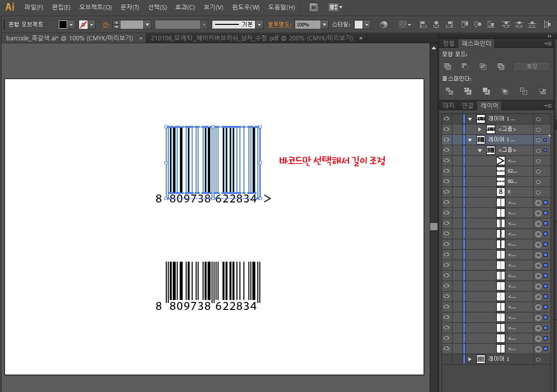Screen dimensions: 557x392
Task: Toggle eye for selected 레이어 1 layer
Action: point(446,140)
